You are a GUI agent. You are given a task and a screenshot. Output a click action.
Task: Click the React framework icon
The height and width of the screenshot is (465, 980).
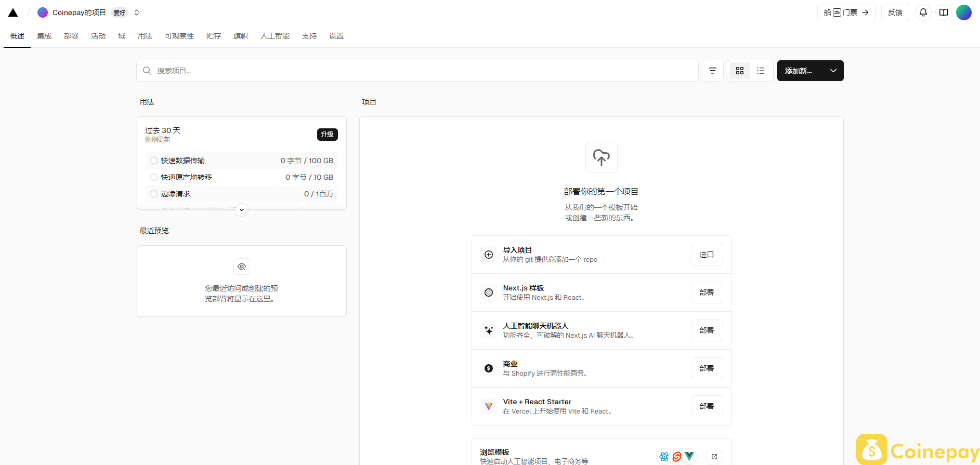pos(664,457)
